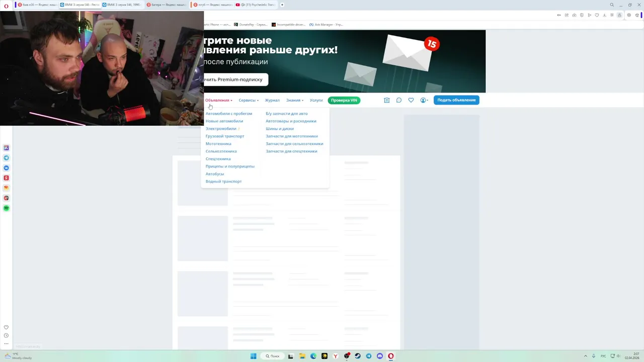The width and height of the screenshot is (644, 362).
Task: Select 'Шины и диски' entry
Action: 280,129
